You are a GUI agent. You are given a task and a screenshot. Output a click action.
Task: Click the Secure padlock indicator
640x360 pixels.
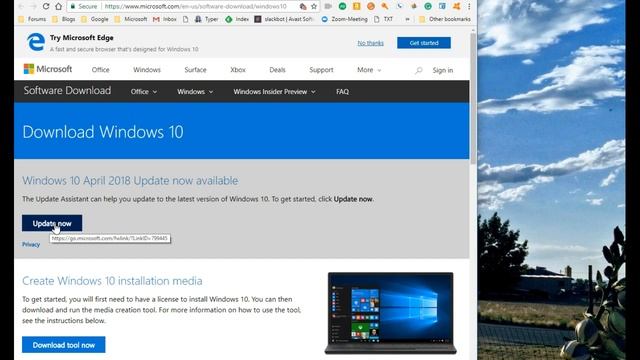pos(83,7)
